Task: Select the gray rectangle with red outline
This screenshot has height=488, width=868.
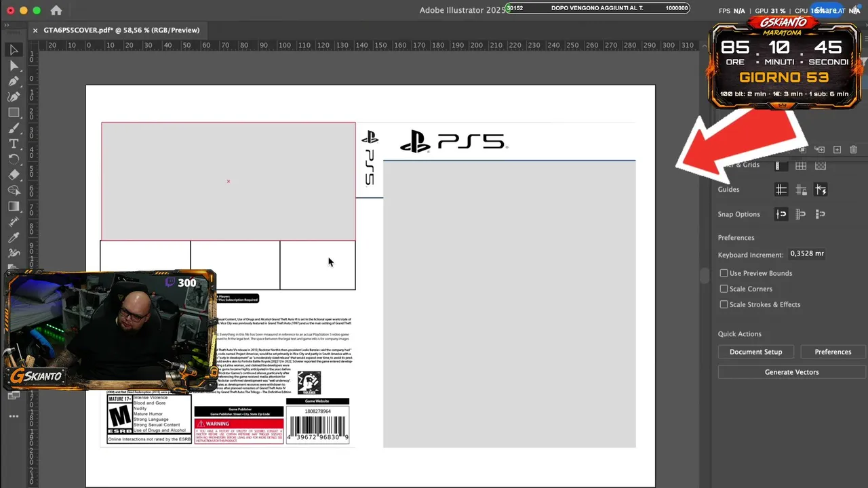Action: pyautogui.click(x=228, y=182)
